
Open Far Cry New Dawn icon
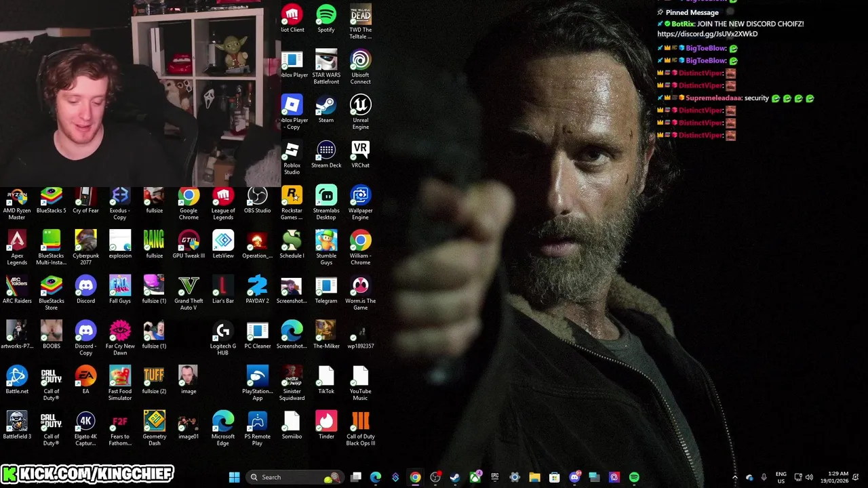[120, 338]
